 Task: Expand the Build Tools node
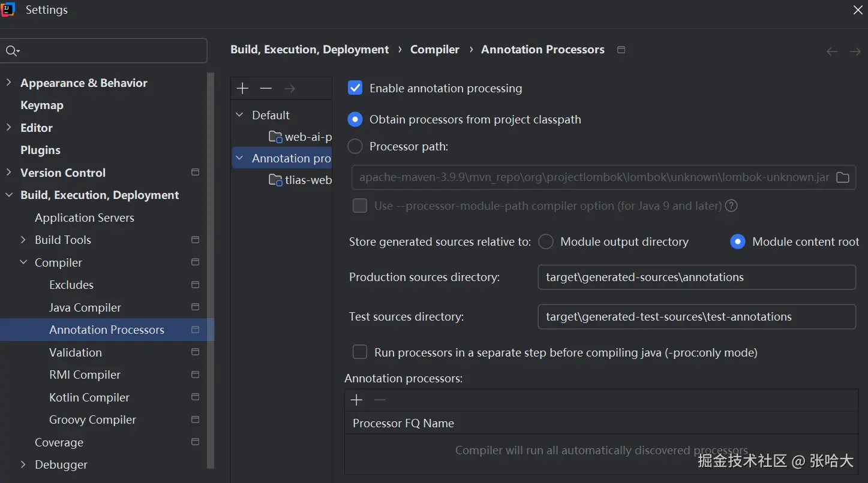tap(23, 240)
